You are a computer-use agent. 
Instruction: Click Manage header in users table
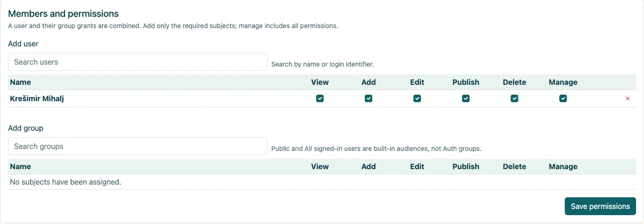click(x=563, y=82)
